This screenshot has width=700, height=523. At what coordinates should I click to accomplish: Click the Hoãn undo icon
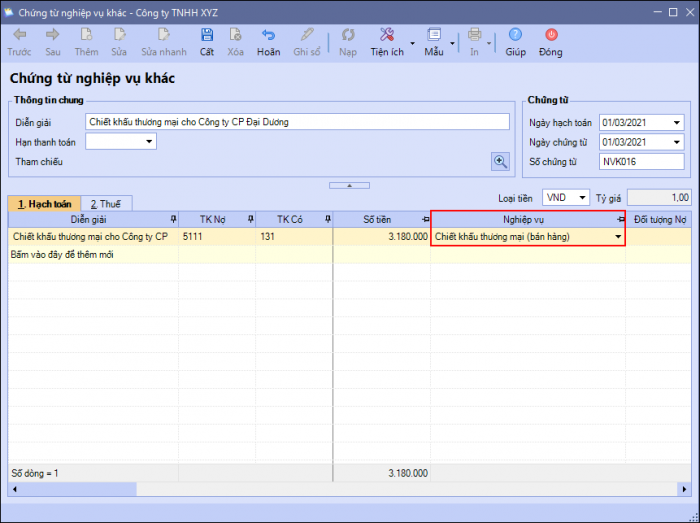(268, 35)
